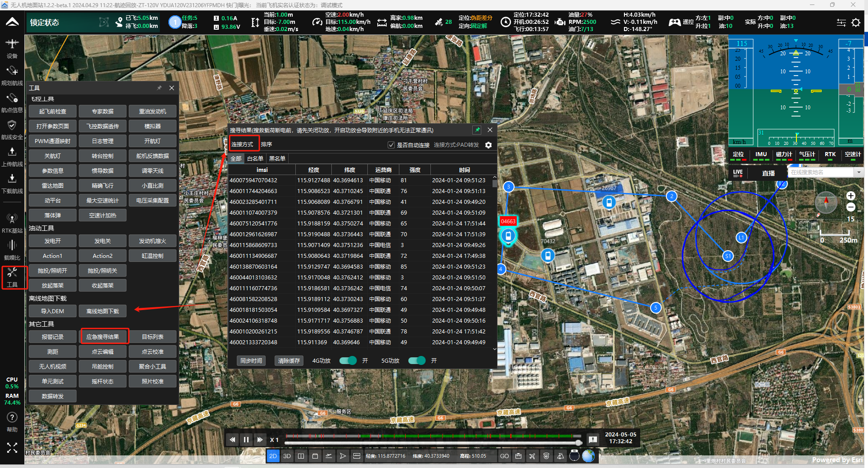The width and height of the screenshot is (868, 468).
Task: Click the ruler measure icon in the bottom toolbar
Action: (x=357, y=456)
